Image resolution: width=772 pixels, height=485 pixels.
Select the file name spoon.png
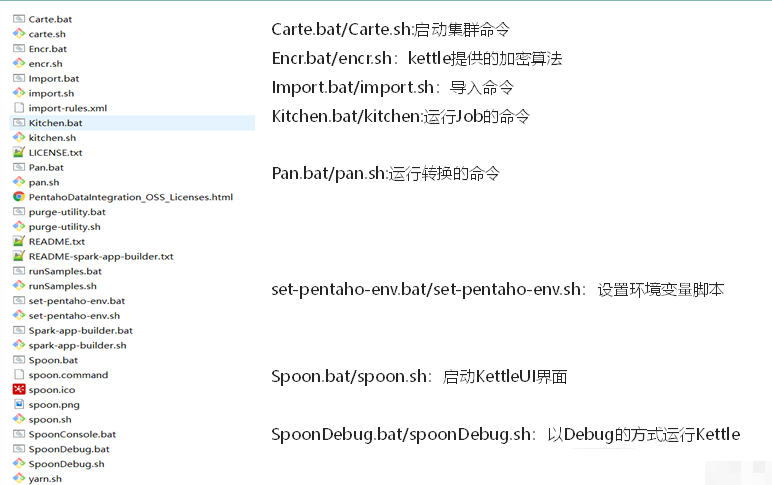pos(54,404)
